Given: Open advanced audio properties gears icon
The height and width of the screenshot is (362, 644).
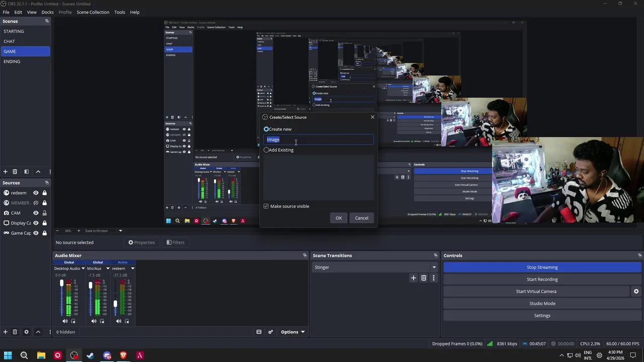Looking at the screenshot, I should coord(271,332).
